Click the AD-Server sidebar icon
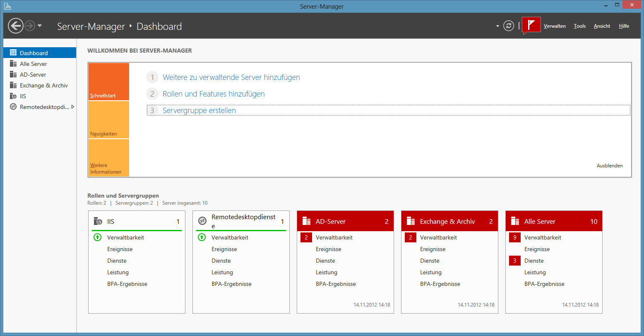Image resolution: width=644 pixels, height=336 pixels. click(13, 75)
